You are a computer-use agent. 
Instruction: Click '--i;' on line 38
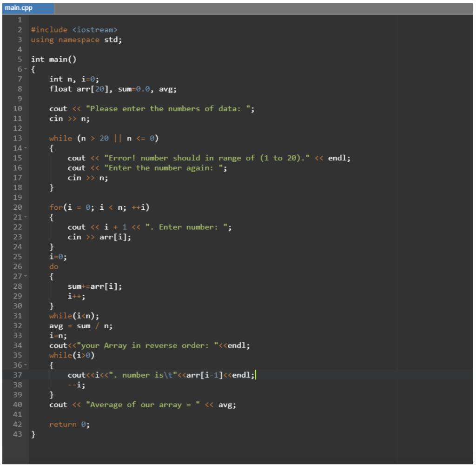pyautogui.click(x=77, y=385)
